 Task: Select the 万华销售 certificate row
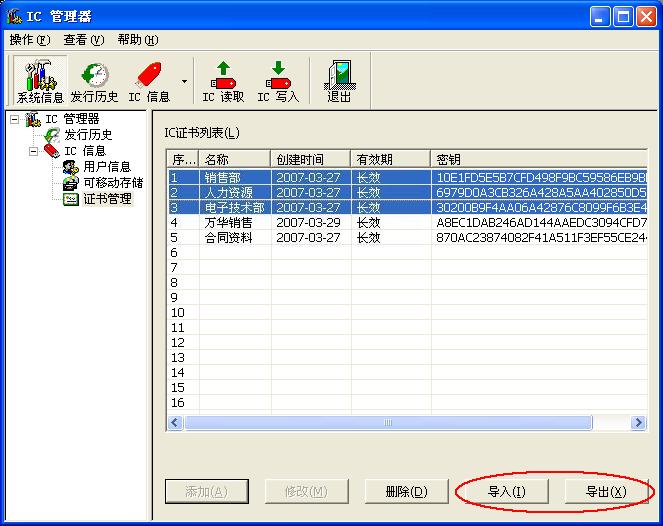tap(229, 222)
